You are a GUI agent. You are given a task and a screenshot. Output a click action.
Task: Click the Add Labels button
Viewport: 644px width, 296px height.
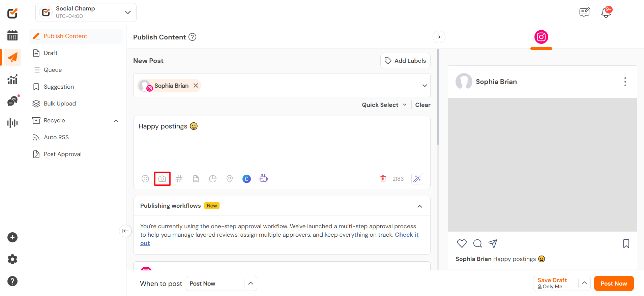[x=405, y=61]
